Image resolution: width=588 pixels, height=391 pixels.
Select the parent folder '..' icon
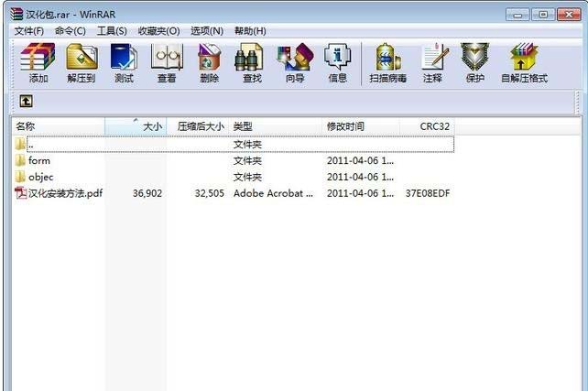[20, 144]
